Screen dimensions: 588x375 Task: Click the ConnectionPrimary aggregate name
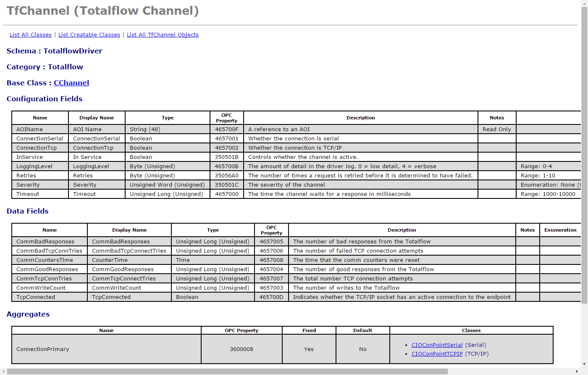43,349
